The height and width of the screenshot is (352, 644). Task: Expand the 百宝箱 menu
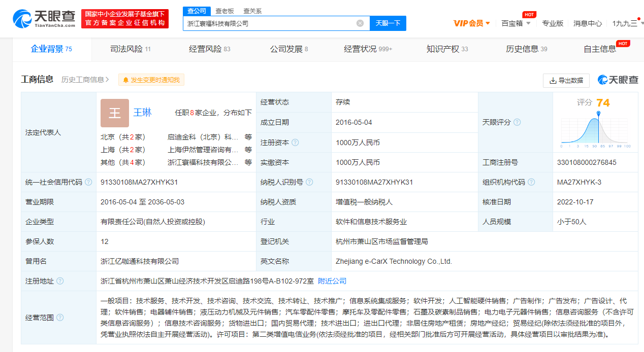click(516, 23)
